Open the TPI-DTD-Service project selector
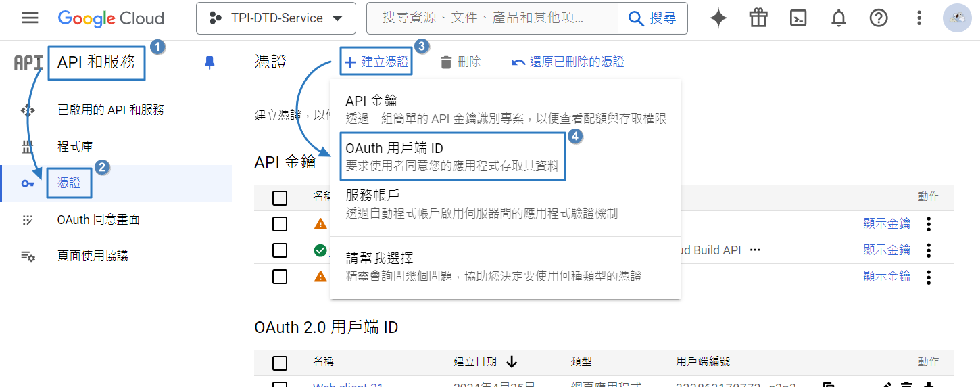The image size is (980, 387). click(x=276, y=18)
